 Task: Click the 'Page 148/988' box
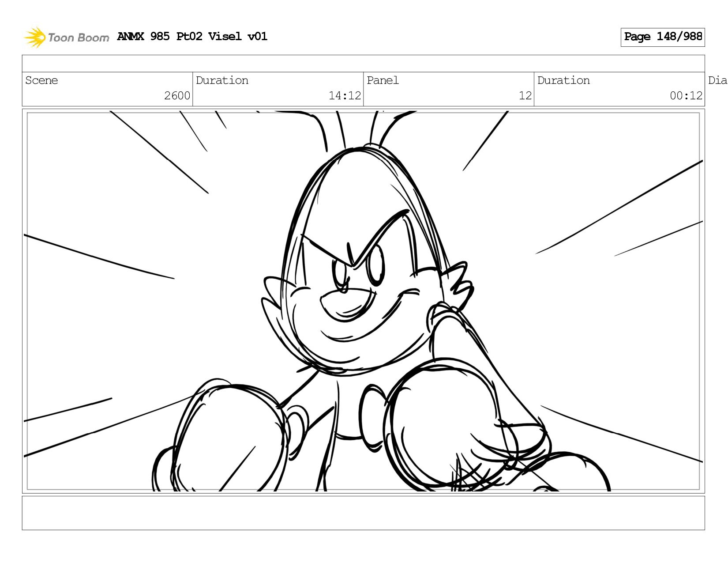click(x=663, y=37)
